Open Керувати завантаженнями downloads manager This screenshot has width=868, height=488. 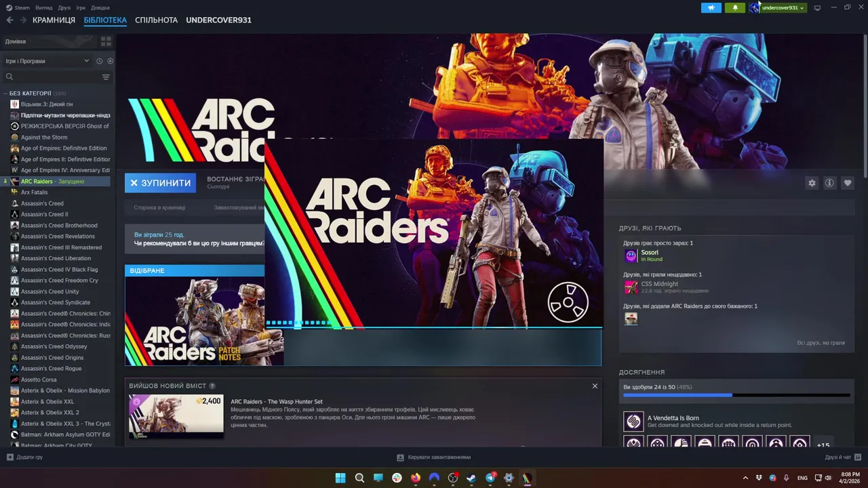pos(434,457)
